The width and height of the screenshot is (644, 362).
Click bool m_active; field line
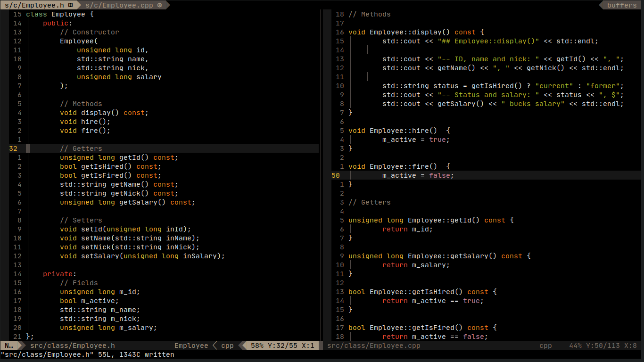tap(90, 301)
